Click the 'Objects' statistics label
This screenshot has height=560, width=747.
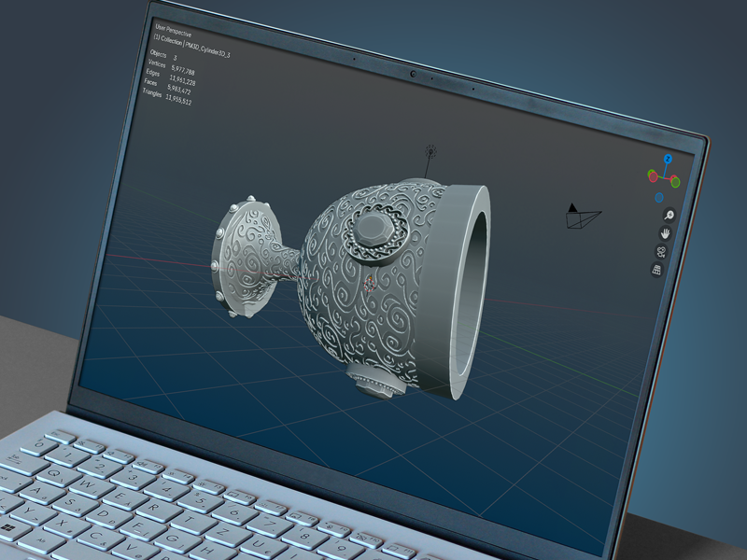(158, 53)
